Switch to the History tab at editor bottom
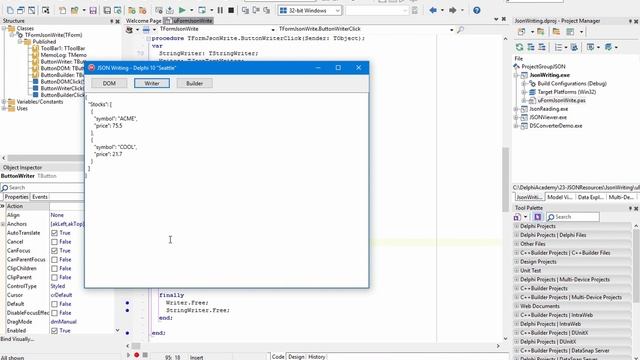640x360 pixels. 317,357
